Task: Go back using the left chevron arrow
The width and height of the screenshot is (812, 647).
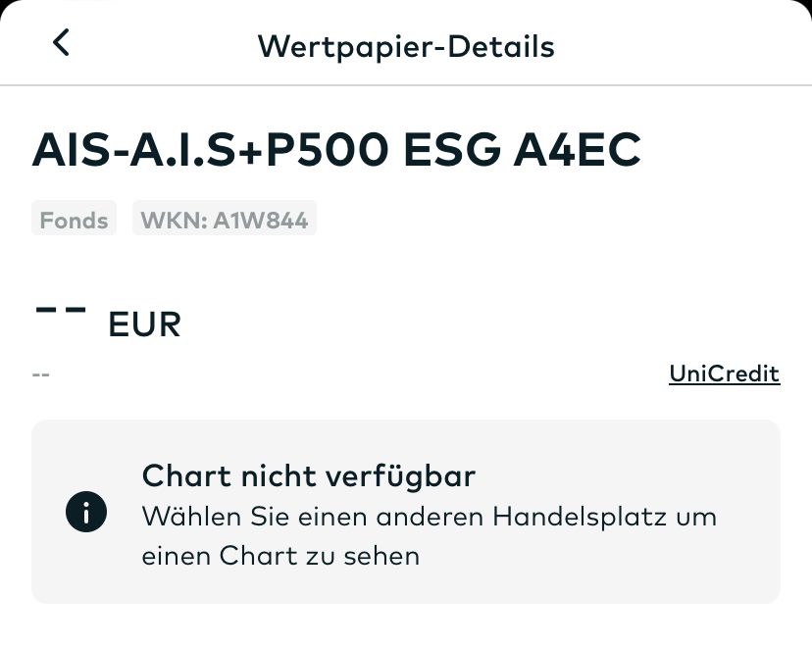Action: (x=61, y=43)
